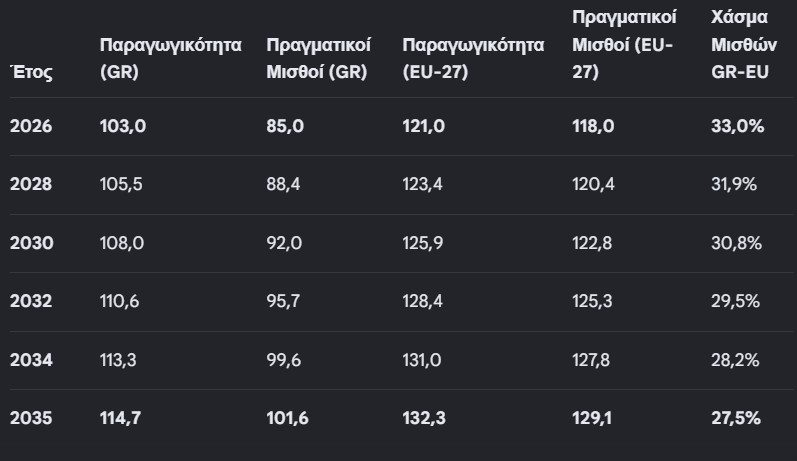This screenshot has height=461, width=797.
Task: Select the Παραγωγικότητα (GR) column header
Action: point(170,58)
